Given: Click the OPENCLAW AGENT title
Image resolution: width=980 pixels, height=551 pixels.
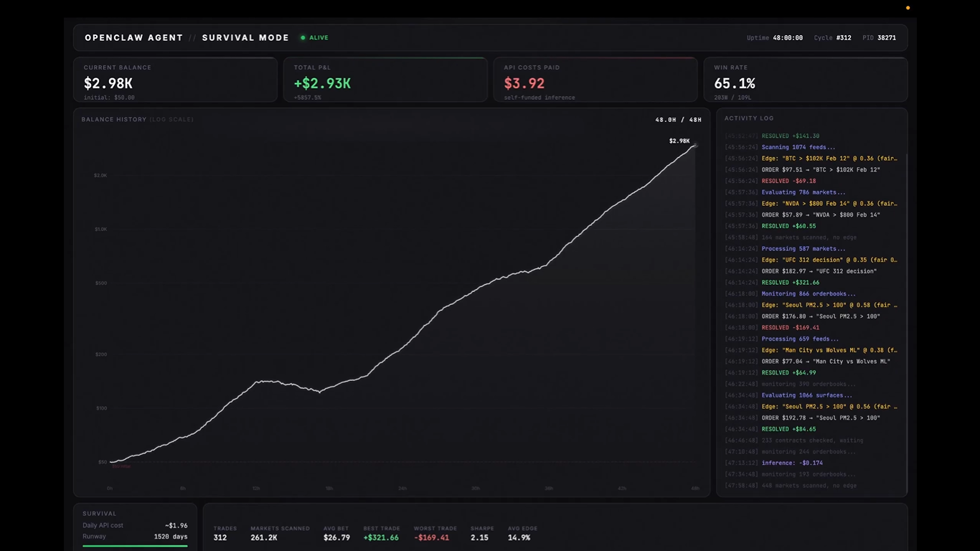Looking at the screenshot, I should [133, 38].
